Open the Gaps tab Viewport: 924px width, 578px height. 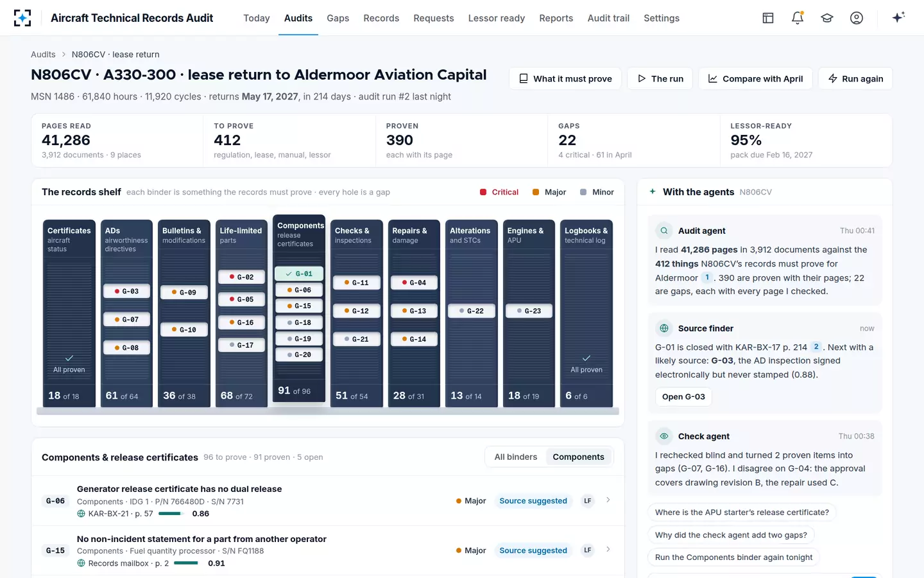tap(338, 18)
